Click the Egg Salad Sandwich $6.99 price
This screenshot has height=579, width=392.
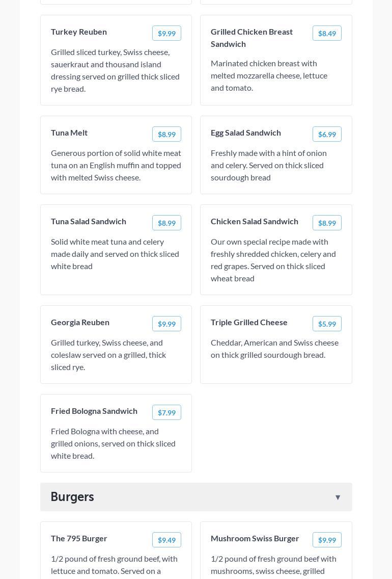click(x=327, y=134)
